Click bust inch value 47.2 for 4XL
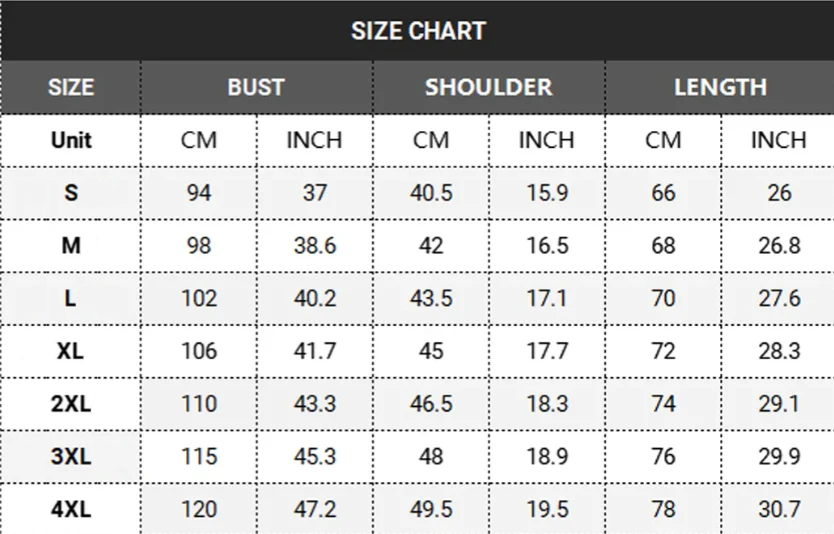 tap(315, 508)
